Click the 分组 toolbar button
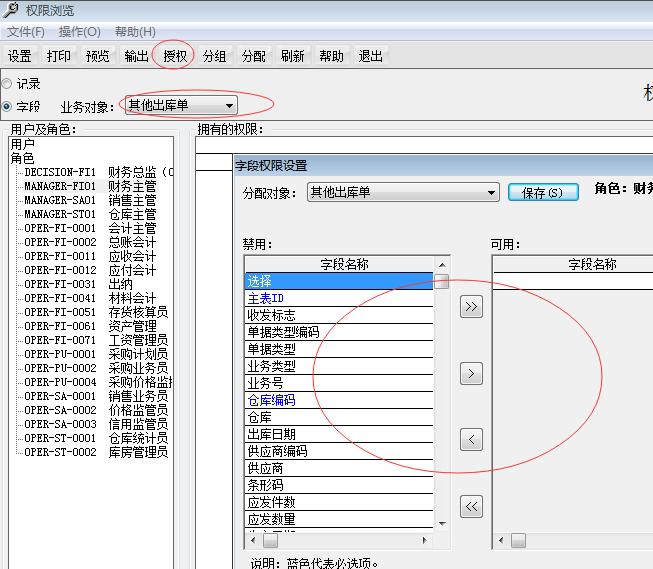Screen dimensions: 653x569 [x=214, y=56]
